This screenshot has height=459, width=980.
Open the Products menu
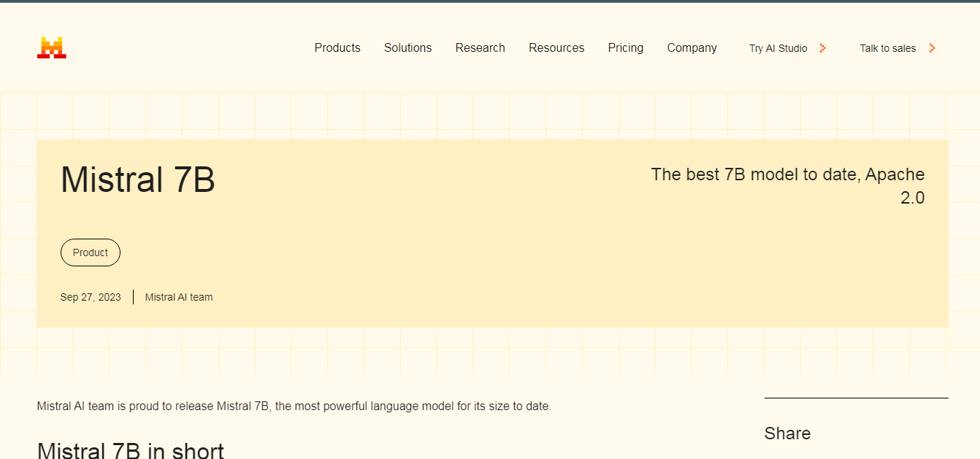(337, 48)
